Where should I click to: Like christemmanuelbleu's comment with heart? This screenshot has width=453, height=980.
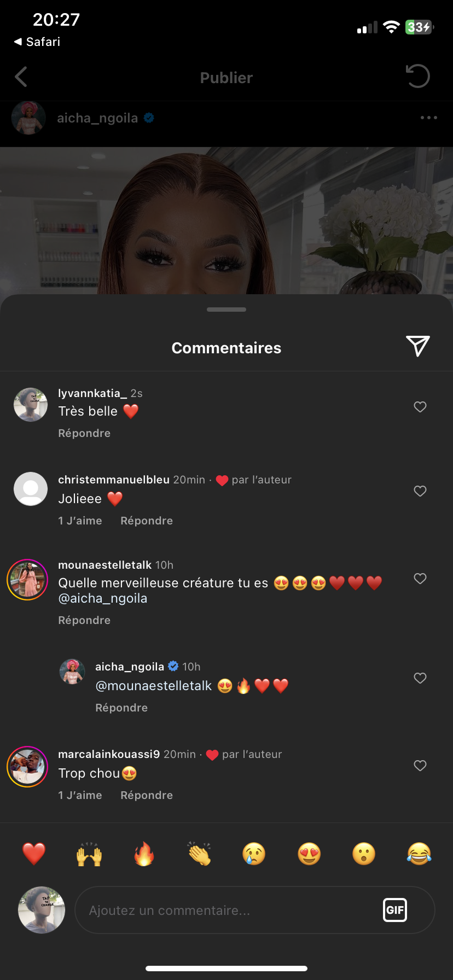coord(420,491)
